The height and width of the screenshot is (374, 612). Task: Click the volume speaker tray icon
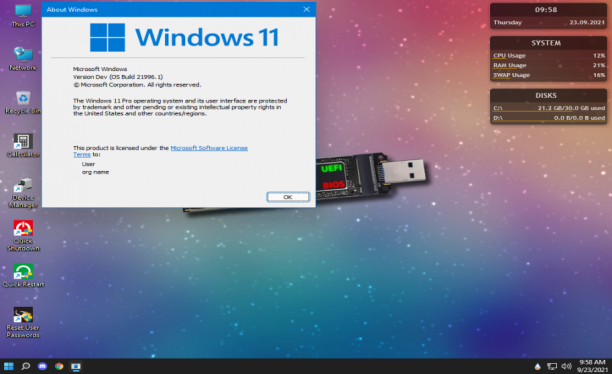566,366
